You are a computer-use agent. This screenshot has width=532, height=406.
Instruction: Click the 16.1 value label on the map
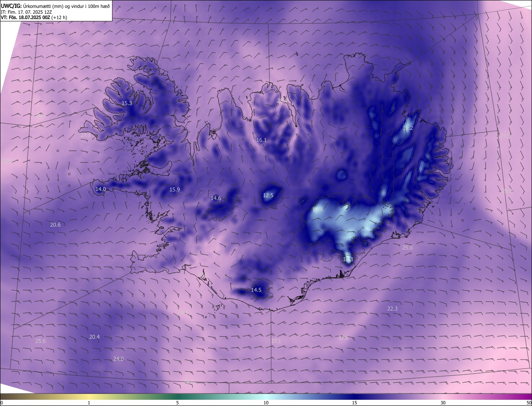tap(261, 140)
